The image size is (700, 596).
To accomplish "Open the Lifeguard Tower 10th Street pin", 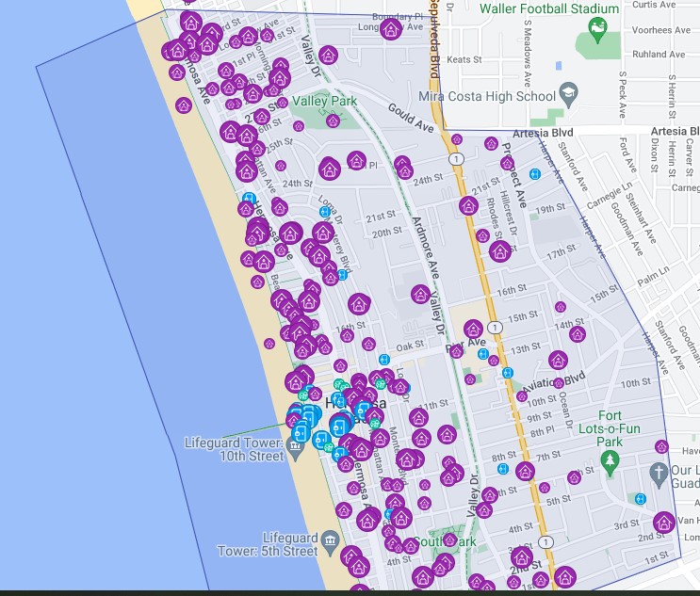I will (295, 447).
